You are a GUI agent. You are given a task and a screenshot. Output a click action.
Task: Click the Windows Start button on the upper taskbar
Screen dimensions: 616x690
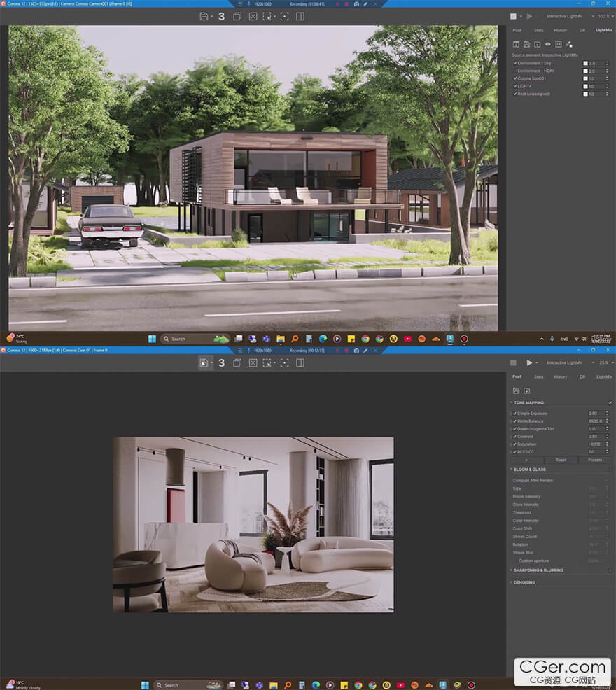click(x=152, y=339)
